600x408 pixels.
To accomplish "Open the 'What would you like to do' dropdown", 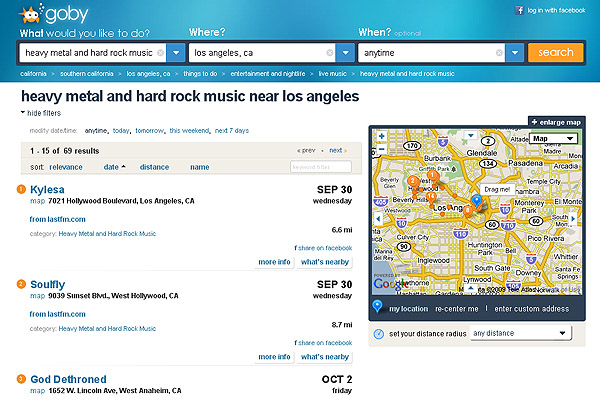I will (176, 53).
